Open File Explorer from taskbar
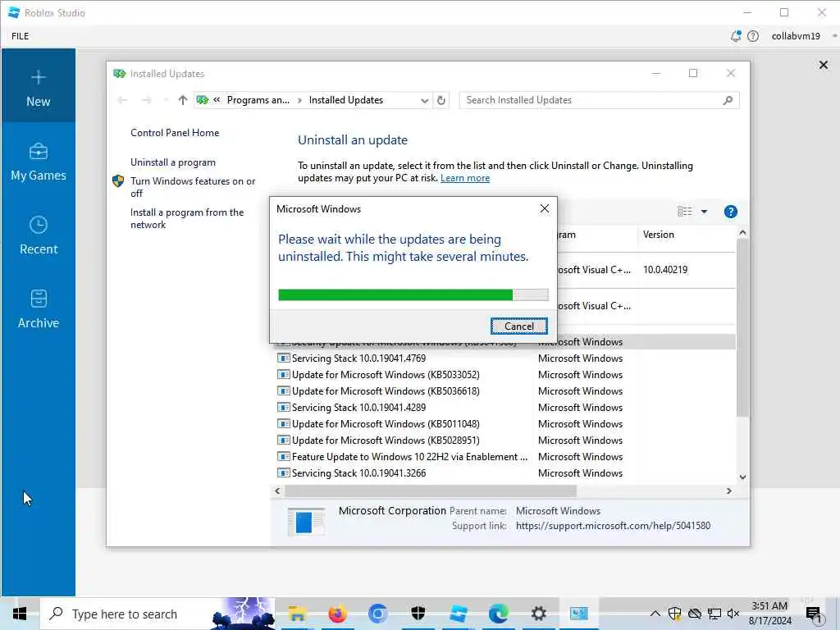 [297, 614]
